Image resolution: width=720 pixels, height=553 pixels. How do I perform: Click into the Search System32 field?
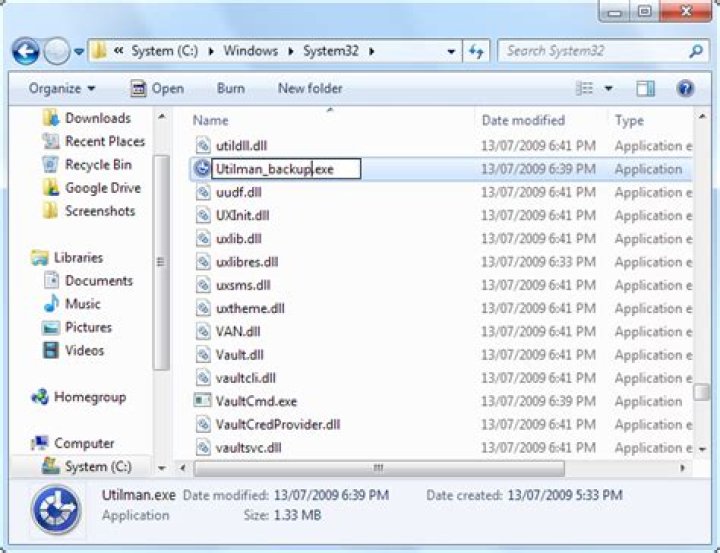[x=595, y=51]
